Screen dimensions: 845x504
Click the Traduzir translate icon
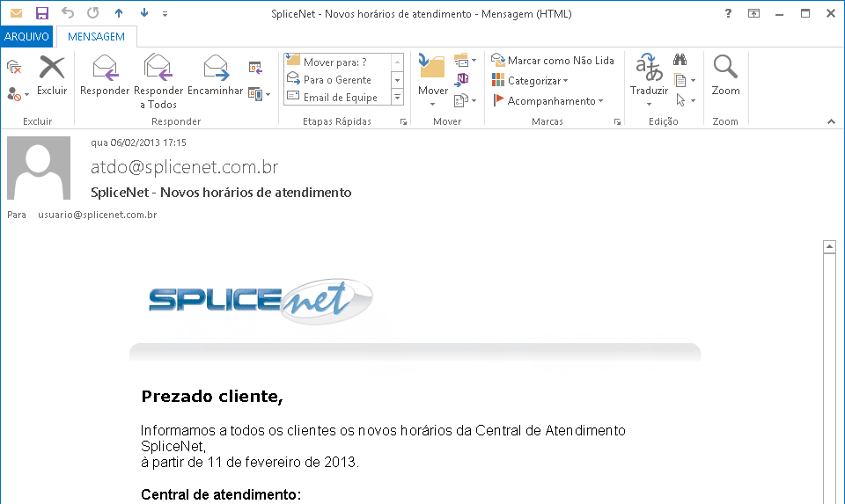click(x=649, y=69)
